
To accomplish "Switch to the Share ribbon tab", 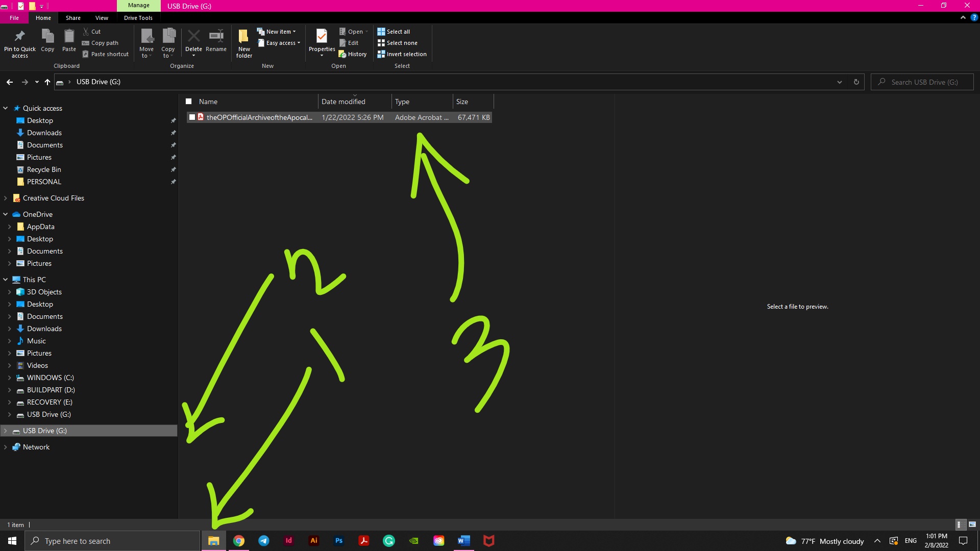I will click(x=73, y=18).
